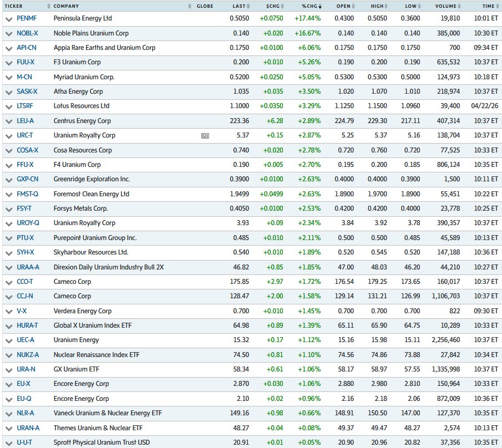Select Direxion Daily Uranium Industry Bull 2X

(x=109, y=267)
